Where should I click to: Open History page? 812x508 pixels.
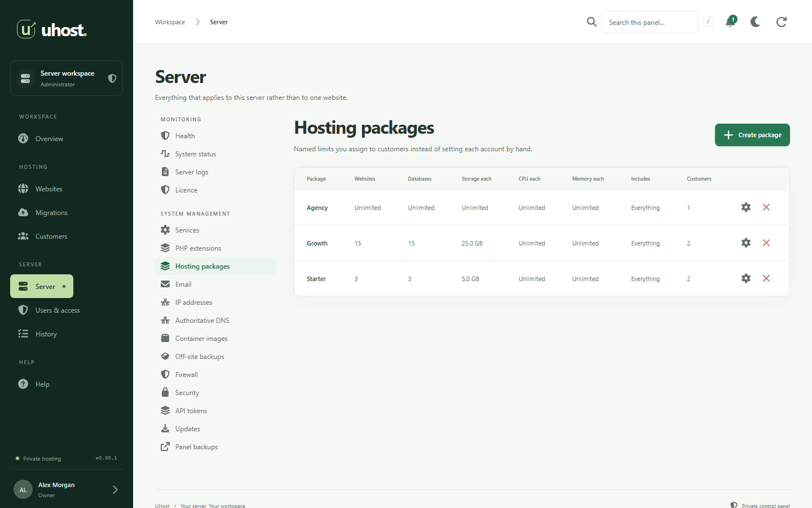click(67, 334)
